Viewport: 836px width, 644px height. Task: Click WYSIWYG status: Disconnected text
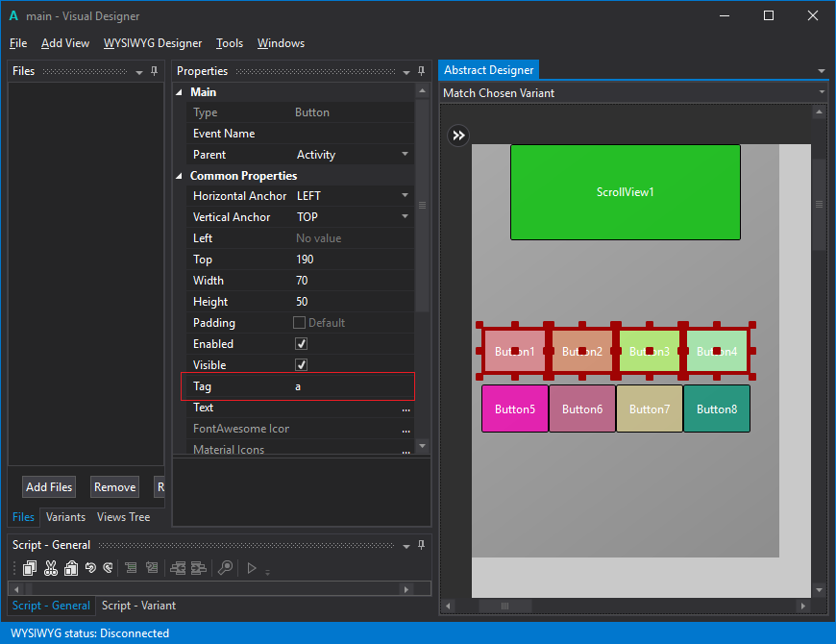[89, 633]
